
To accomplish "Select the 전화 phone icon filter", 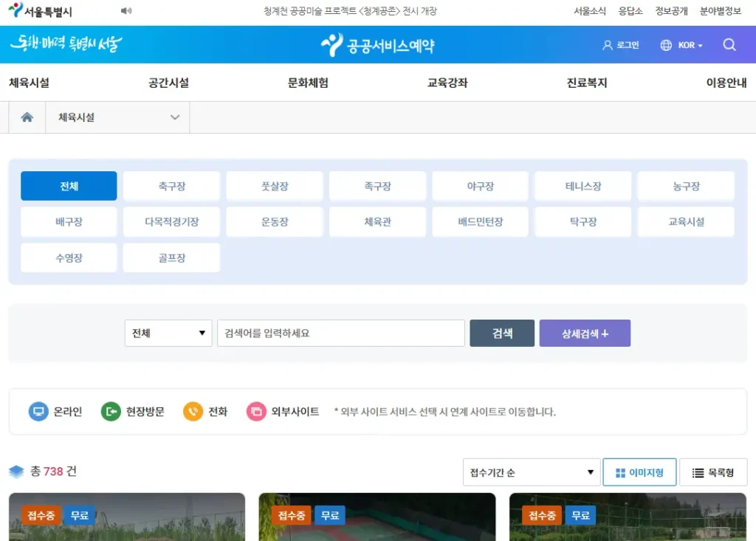I will pos(193,412).
